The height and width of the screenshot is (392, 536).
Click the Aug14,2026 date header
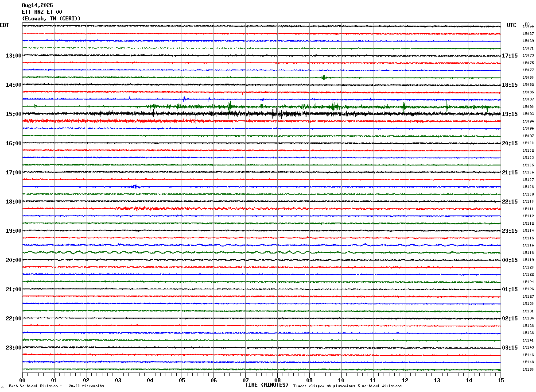pyautogui.click(x=37, y=5)
